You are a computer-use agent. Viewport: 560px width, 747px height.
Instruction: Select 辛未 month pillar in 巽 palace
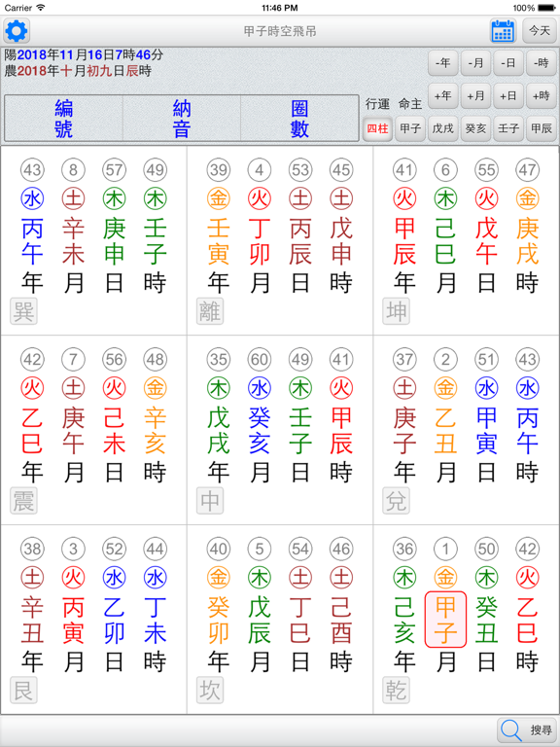click(x=73, y=242)
